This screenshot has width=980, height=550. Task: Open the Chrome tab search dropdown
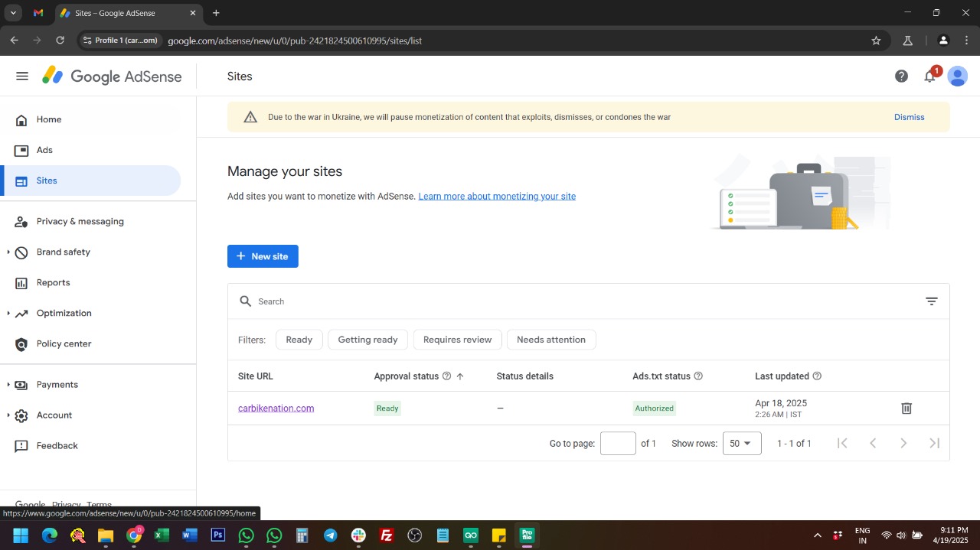pyautogui.click(x=13, y=13)
